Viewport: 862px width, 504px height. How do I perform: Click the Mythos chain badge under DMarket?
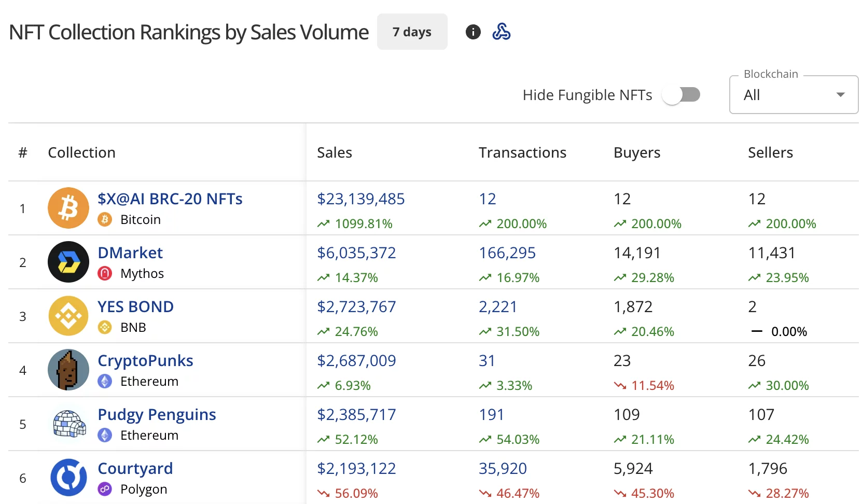click(105, 273)
